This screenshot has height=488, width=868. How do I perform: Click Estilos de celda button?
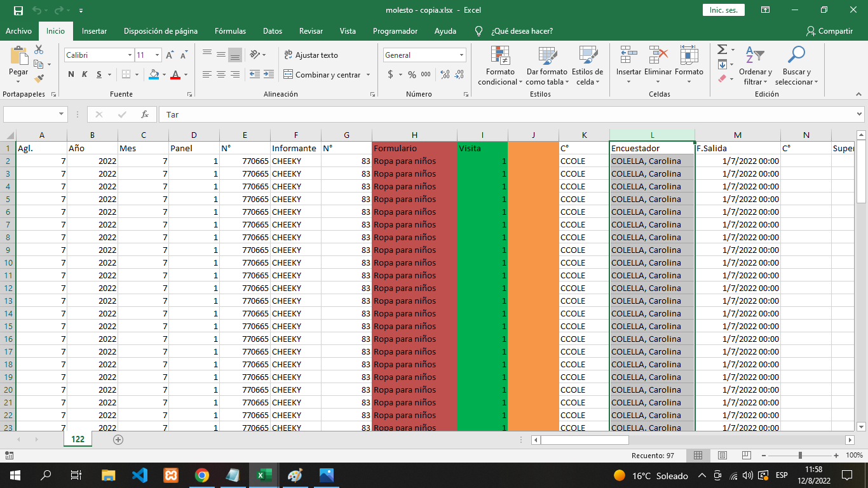pos(587,65)
